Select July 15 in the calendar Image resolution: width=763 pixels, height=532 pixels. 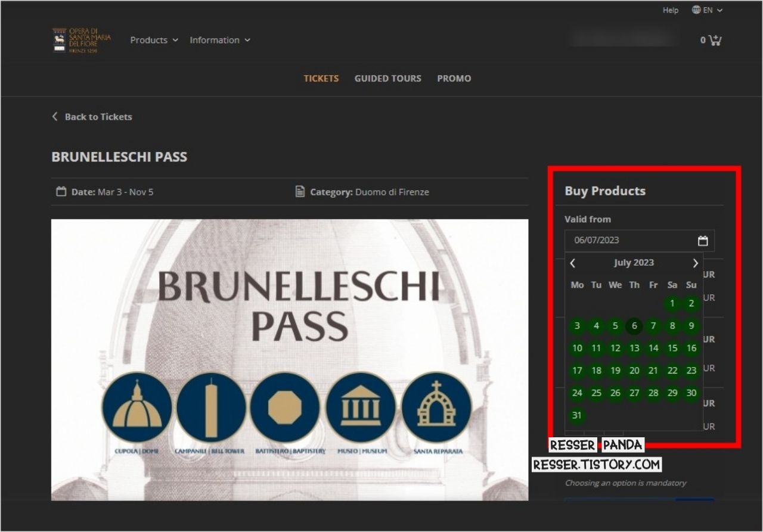672,349
